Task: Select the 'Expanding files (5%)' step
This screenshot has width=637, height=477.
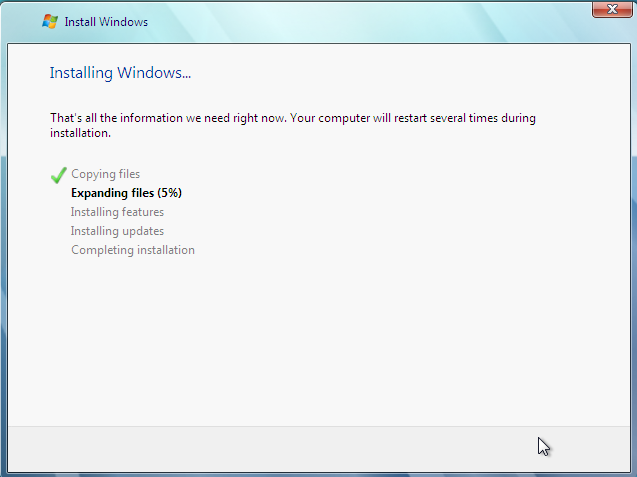Action: pos(126,193)
